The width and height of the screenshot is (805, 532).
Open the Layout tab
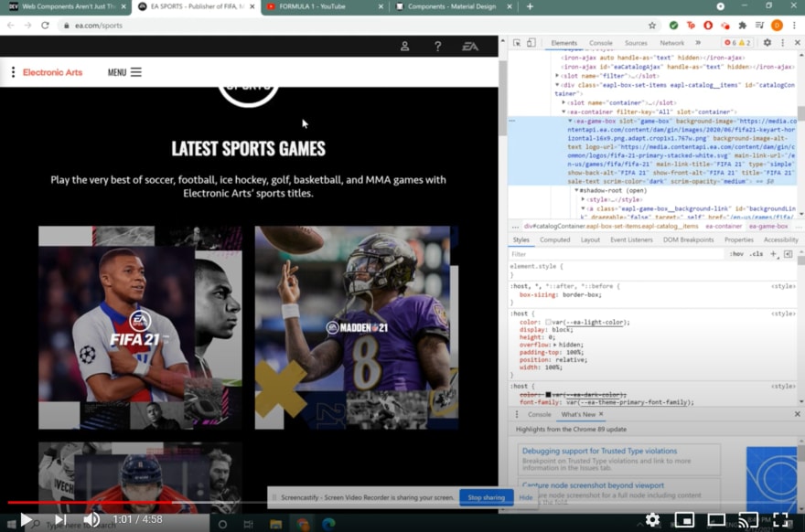[590, 240]
